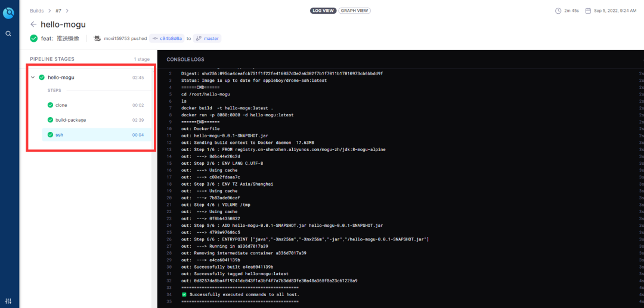Viewport: 644px width, 308px height.
Task: Select the hello-mogu stage row
Action: click(89, 78)
